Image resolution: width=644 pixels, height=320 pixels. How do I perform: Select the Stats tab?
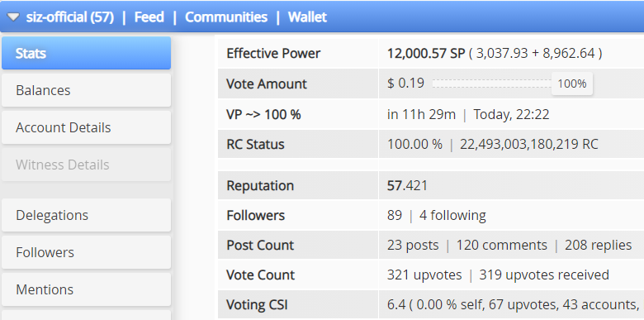click(x=86, y=53)
